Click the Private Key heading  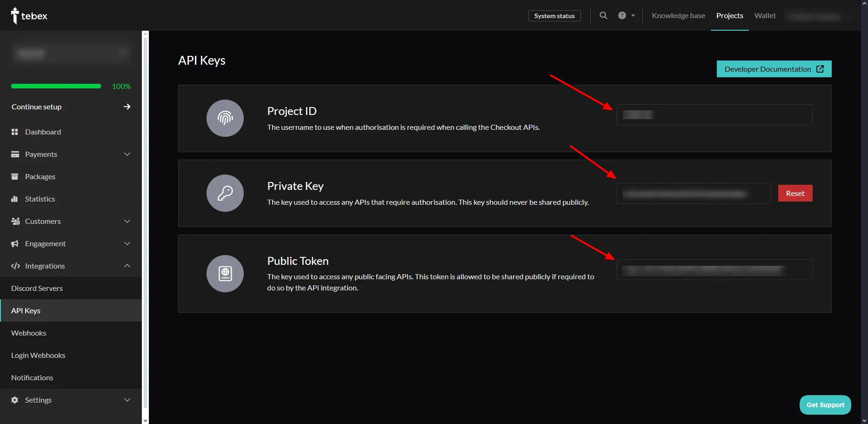pyautogui.click(x=295, y=186)
